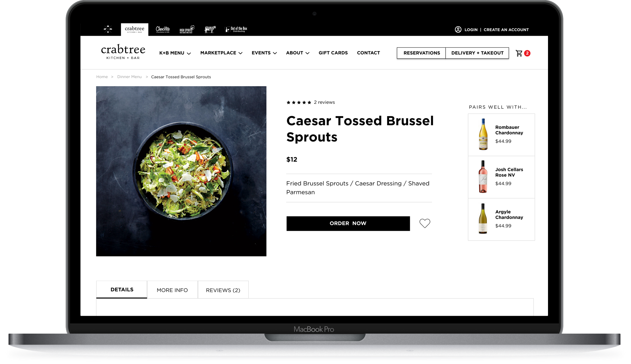Open Reservations button

click(x=422, y=53)
